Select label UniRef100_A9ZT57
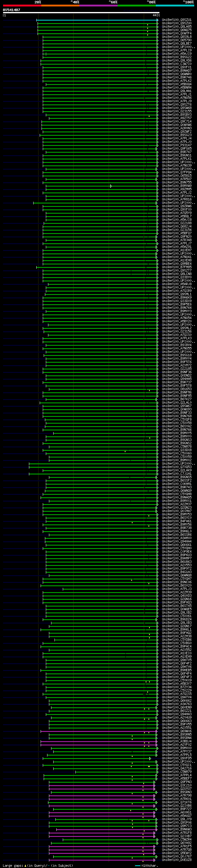Image resolution: width=197 pixels, height=868 pixels. coord(177,118)
